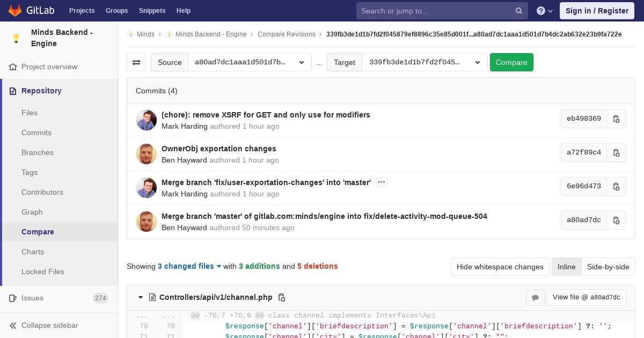This screenshot has width=644, height=338.
Task: Open Groups menu in top navigation
Action: tap(116, 11)
